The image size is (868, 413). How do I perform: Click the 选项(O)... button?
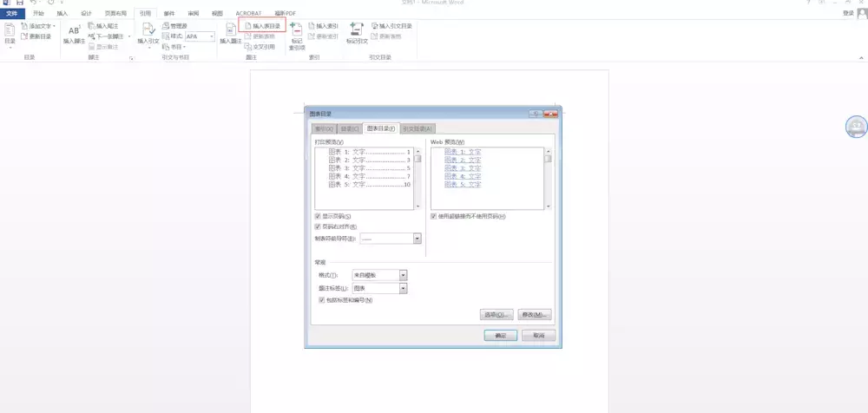[x=496, y=314]
